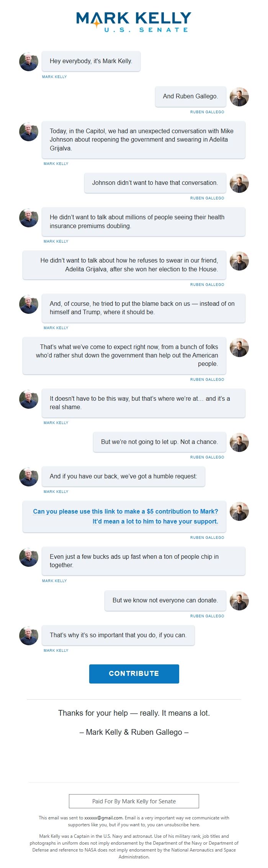The width and height of the screenshot is (268, 868).
Task: Click the "real shame" message bubble
Action: pos(143,403)
